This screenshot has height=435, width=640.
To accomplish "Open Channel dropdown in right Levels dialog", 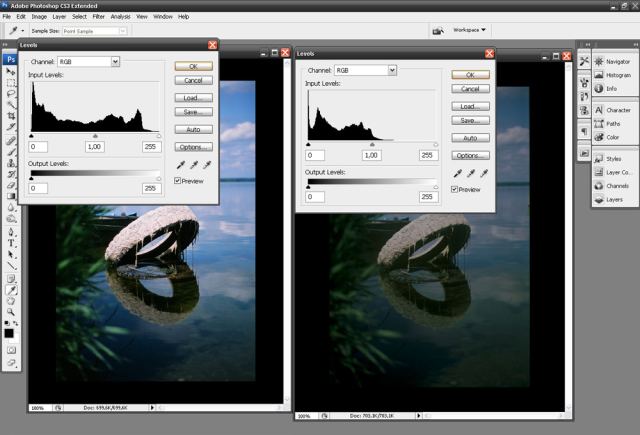I will [x=392, y=70].
